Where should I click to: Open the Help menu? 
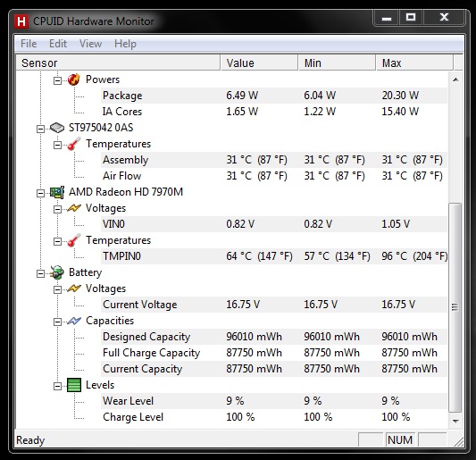pyautogui.click(x=125, y=44)
